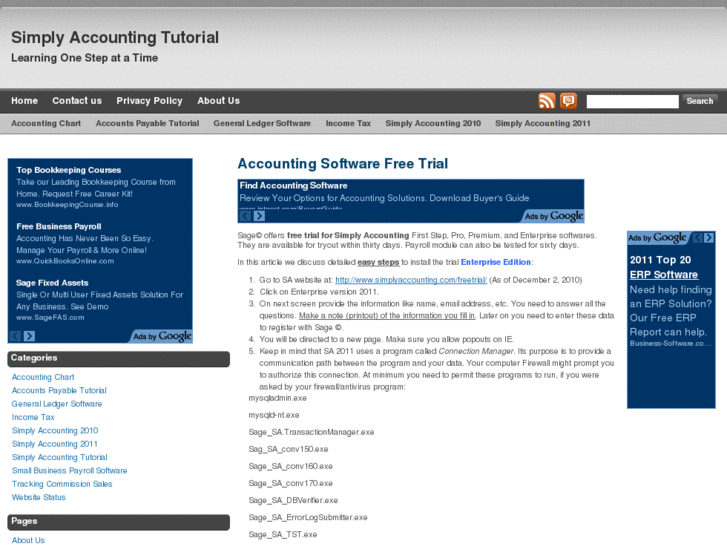727x545 pixels.
Task: Click Ads by Google in left sidebar ad
Action: coord(162,336)
